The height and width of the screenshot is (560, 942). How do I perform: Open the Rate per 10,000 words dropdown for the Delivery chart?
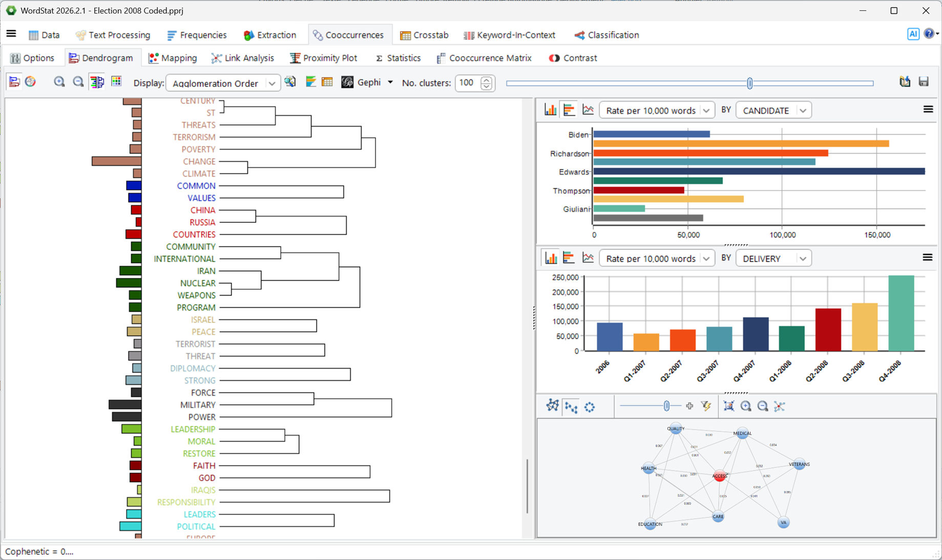tap(657, 259)
